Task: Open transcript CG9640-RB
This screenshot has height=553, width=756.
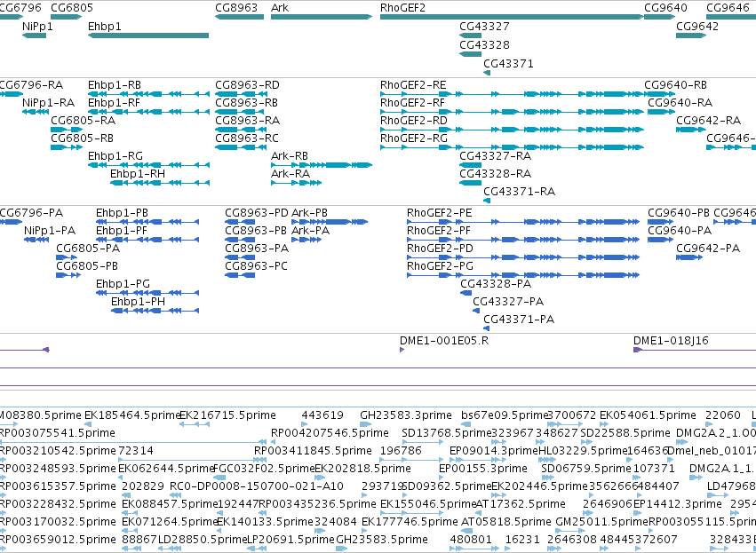Action: (675, 85)
